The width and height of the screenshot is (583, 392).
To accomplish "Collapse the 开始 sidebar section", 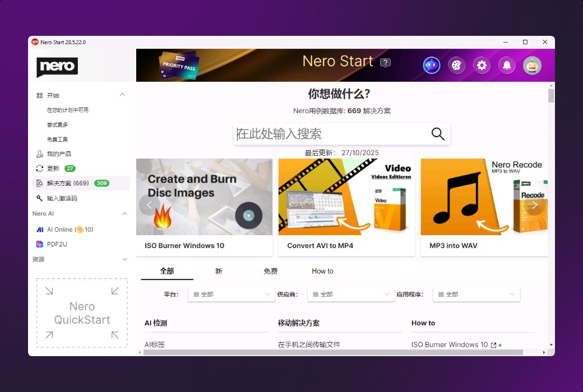I will point(122,95).
